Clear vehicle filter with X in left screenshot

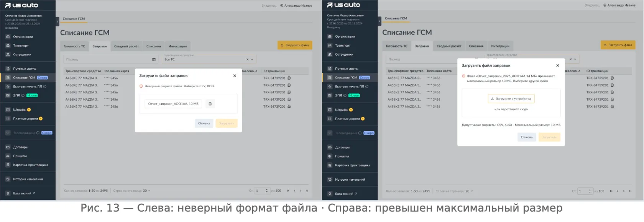pos(247,59)
